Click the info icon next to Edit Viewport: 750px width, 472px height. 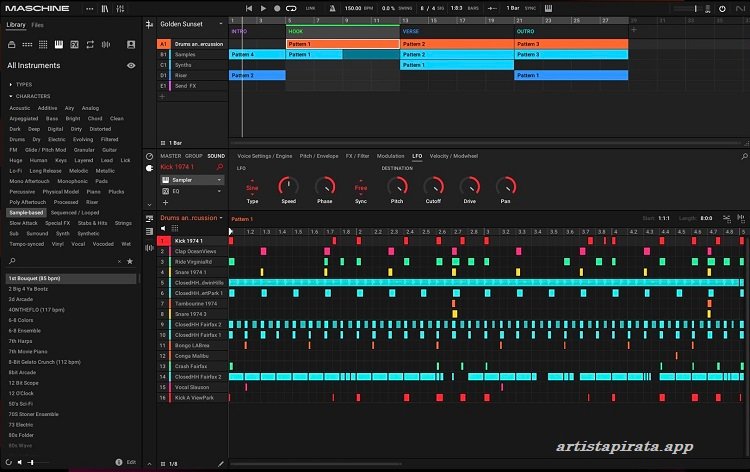(119, 462)
